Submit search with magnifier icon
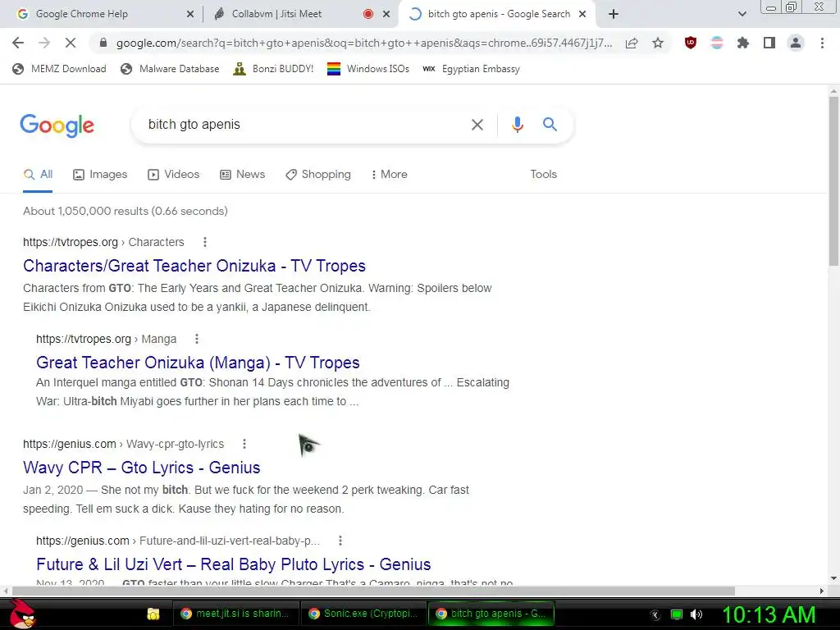Screen dimensions: 840x630 coord(550,125)
